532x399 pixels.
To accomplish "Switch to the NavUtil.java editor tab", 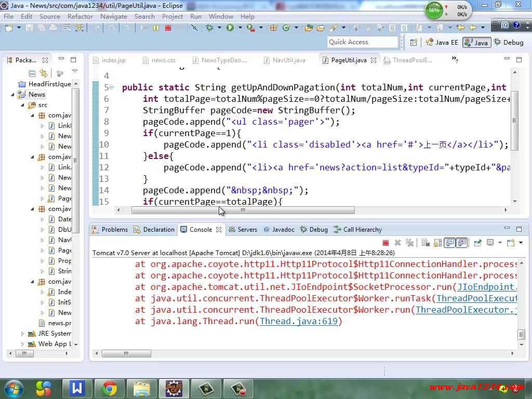I will pyautogui.click(x=285, y=60).
